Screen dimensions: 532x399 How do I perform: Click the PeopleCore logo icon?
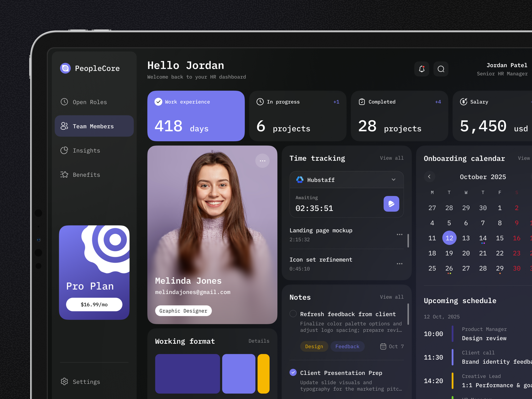(x=65, y=68)
